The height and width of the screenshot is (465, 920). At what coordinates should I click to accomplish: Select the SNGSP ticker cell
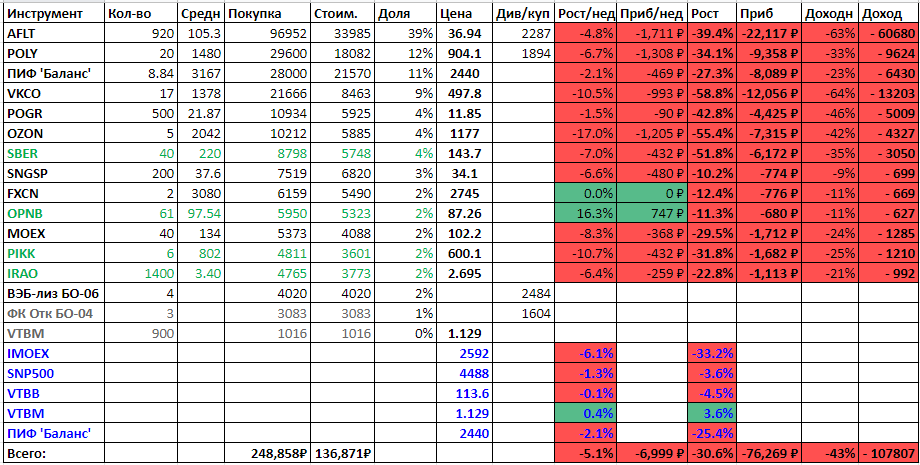pos(53,174)
